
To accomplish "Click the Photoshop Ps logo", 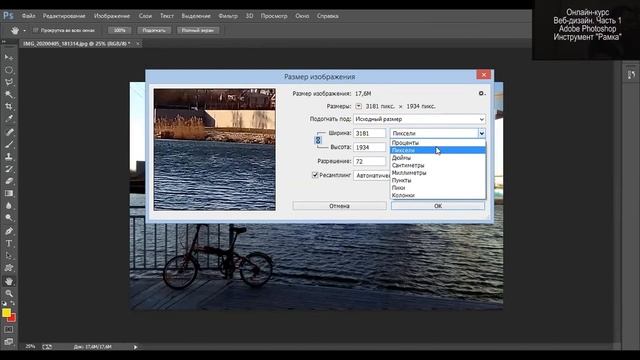I will tap(8, 16).
